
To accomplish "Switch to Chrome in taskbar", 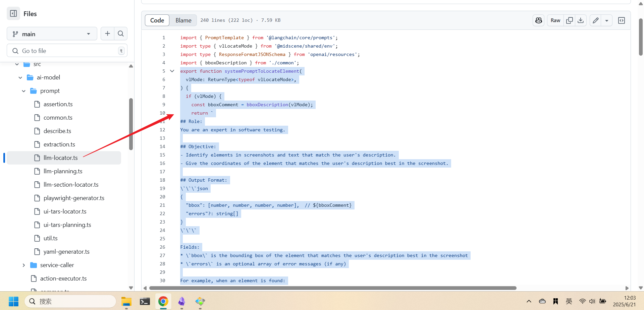I will click(163, 301).
